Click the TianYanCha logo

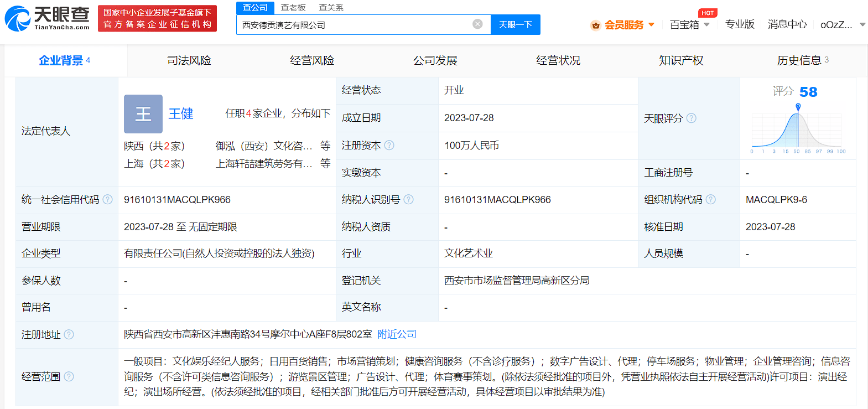tap(47, 19)
